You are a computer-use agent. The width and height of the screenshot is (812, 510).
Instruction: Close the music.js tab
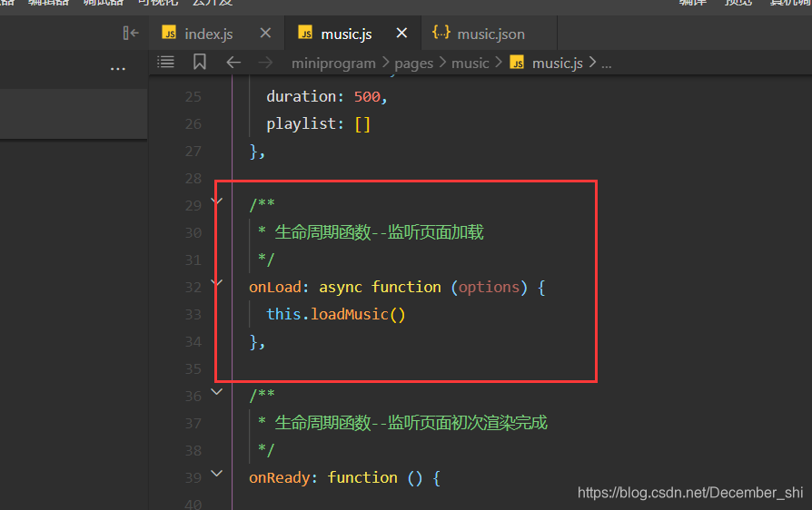(401, 33)
